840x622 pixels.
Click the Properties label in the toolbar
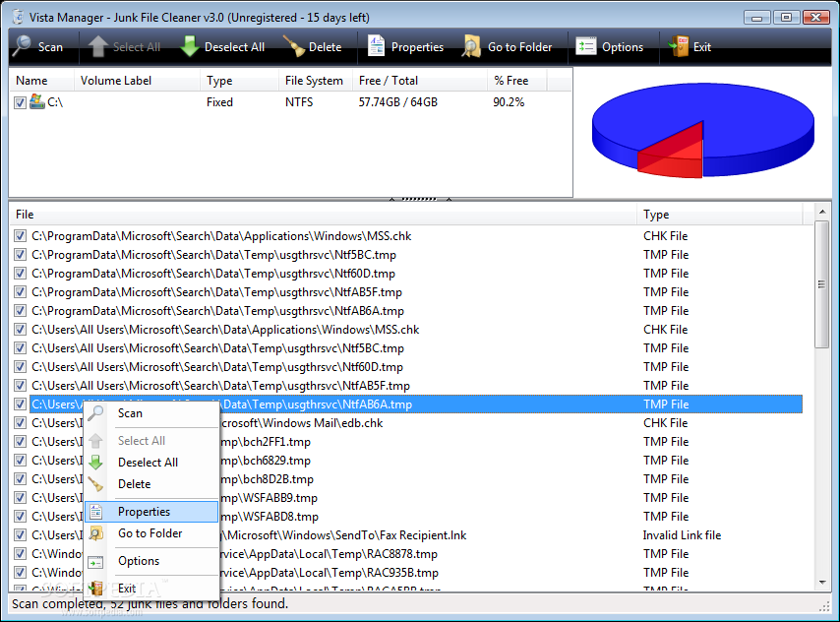click(417, 47)
